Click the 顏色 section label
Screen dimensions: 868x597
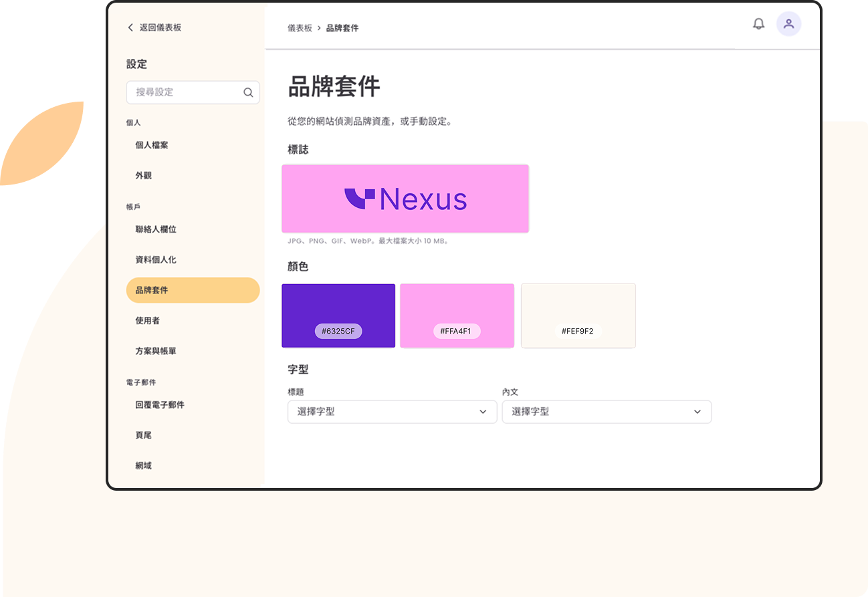[298, 267]
